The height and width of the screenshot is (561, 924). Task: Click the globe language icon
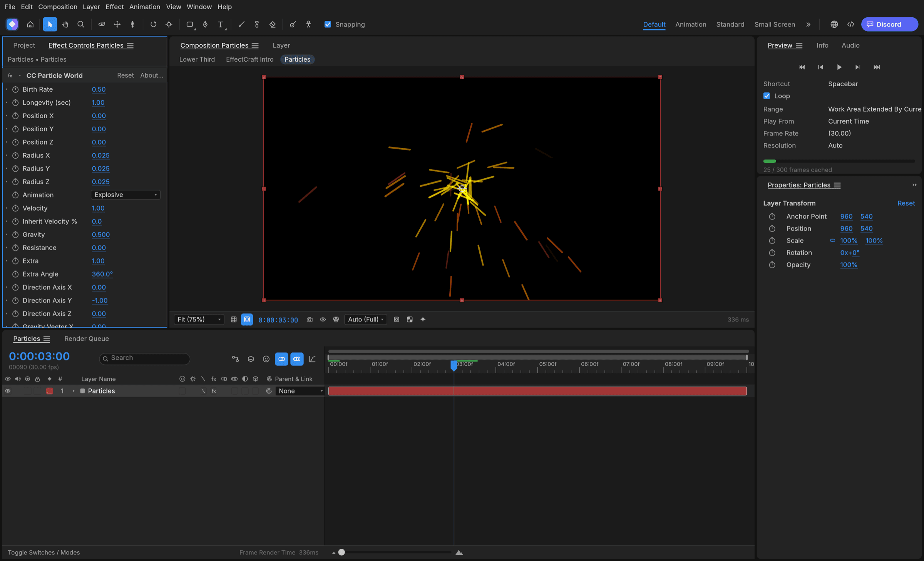(834, 24)
